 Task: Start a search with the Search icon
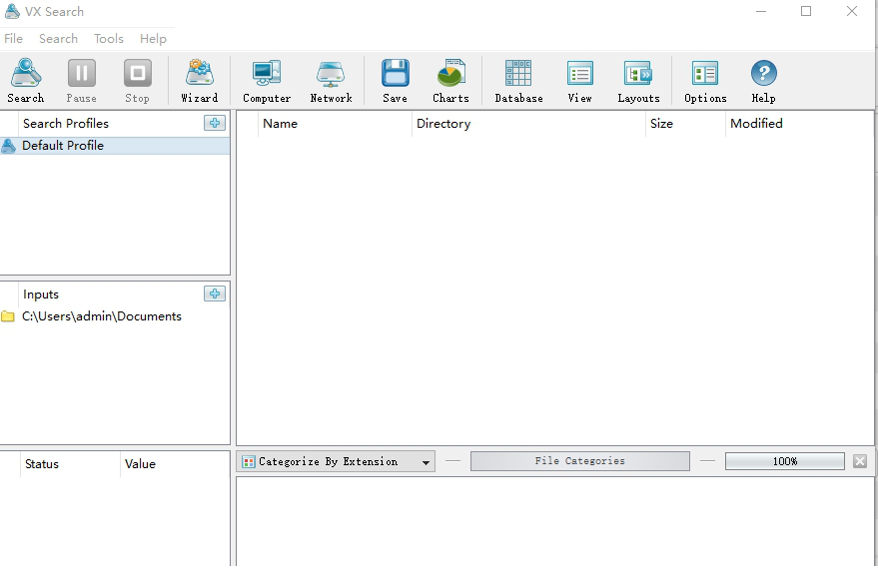(25, 80)
